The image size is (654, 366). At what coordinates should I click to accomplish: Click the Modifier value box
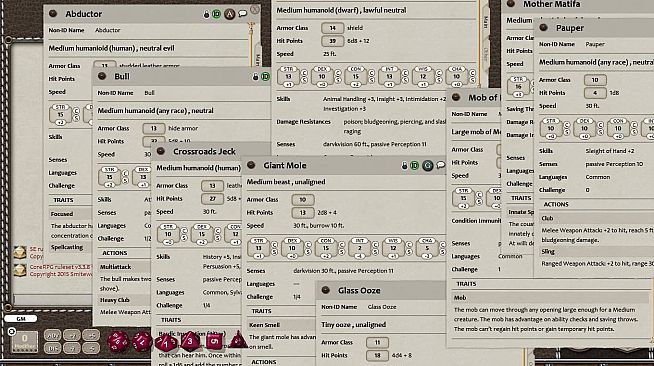tap(24, 341)
